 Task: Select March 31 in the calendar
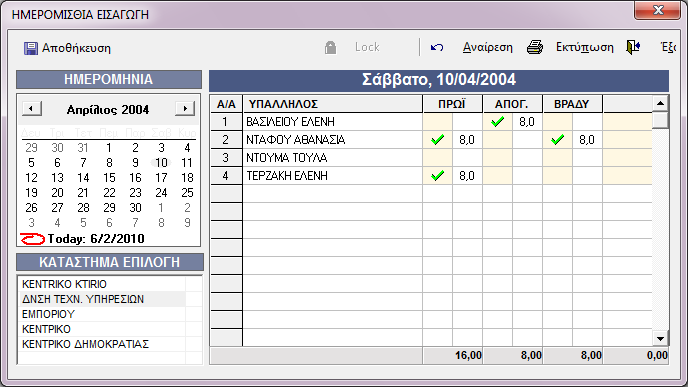tap(83, 148)
